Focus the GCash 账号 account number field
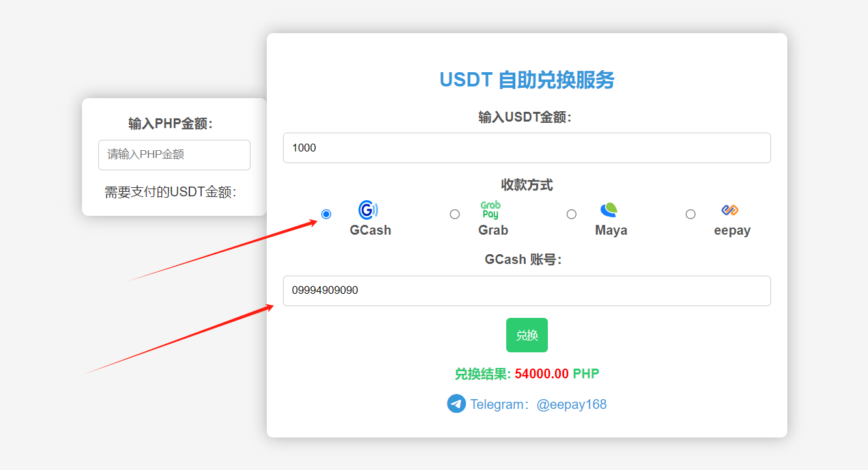This screenshot has width=868, height=470. (x=526, y=291)
